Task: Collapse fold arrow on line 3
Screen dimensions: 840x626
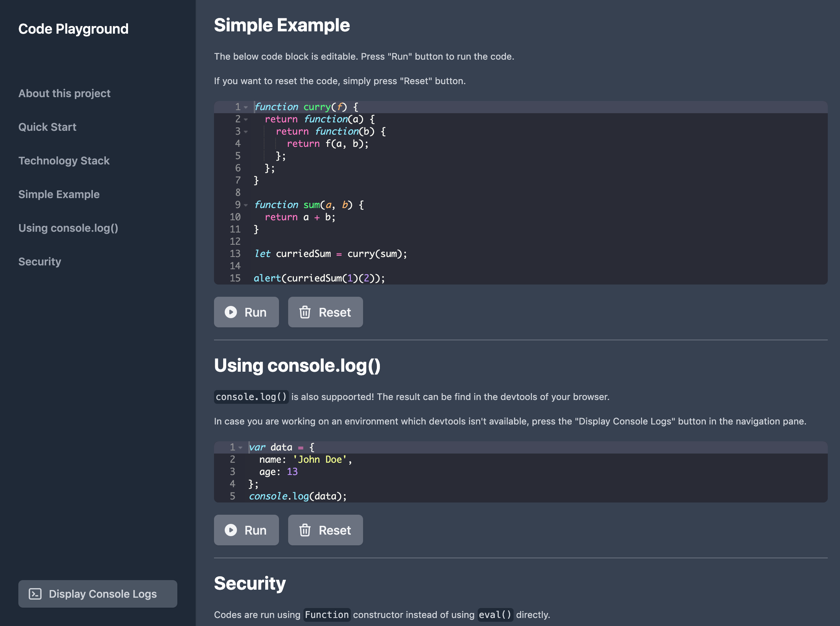Action: point(246,132)
